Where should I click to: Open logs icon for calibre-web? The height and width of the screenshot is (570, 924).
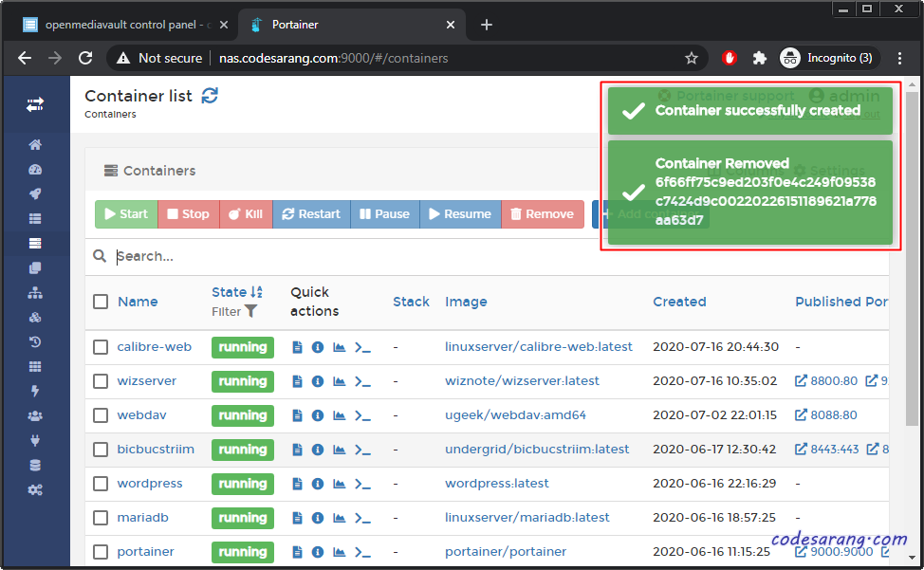click(297, 347)
